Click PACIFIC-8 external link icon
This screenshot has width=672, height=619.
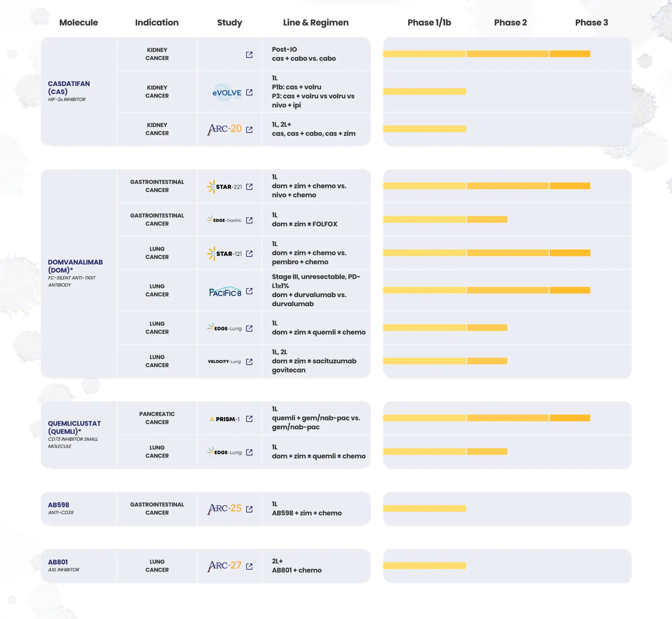tap(249, 291)
